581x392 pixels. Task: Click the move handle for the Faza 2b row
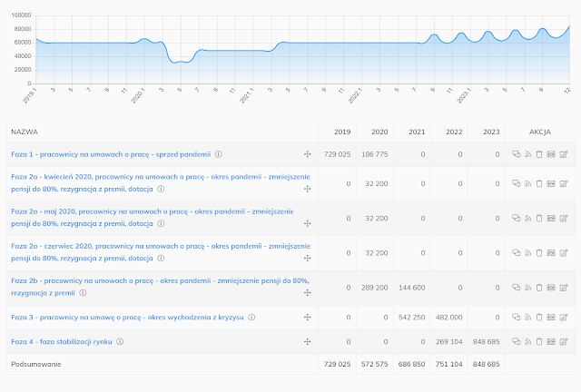307,293
